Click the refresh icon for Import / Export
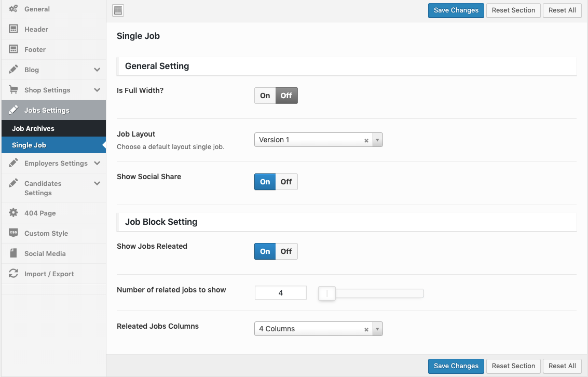Viewport: 588px width, 377px height. (x=13, y=274)
